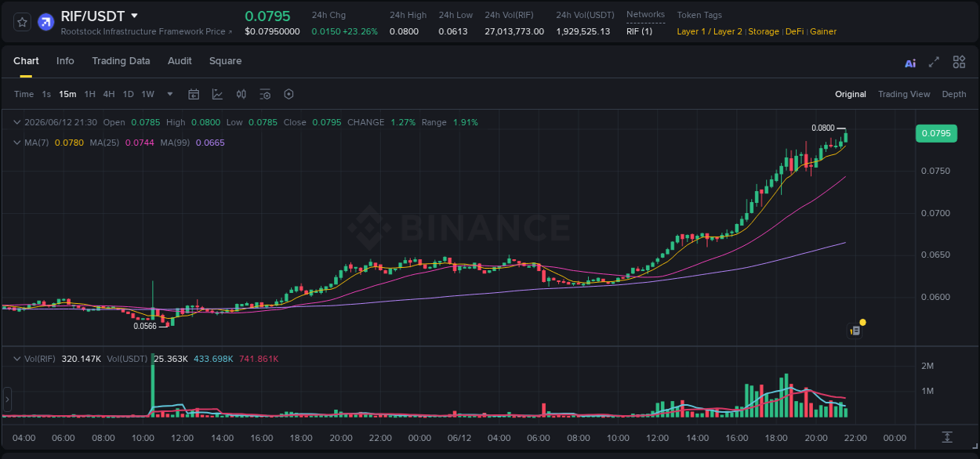Click the scroll-to-latest icon at bottom right
The width and height of the screenshot is (980, 459).
[947, 437]
